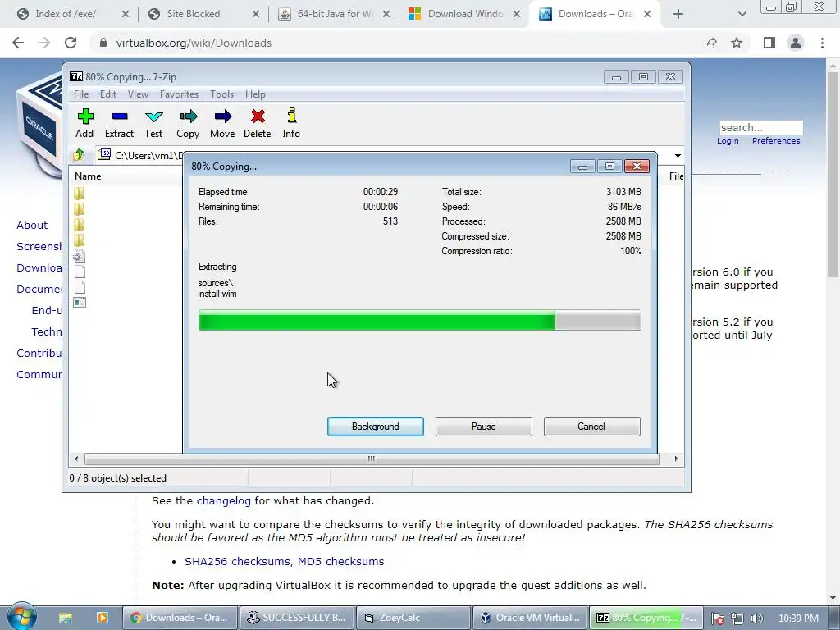Click the Copy toolbar icon
The width and height of the screenshot is (840, 630).
(x=188, y=123)
